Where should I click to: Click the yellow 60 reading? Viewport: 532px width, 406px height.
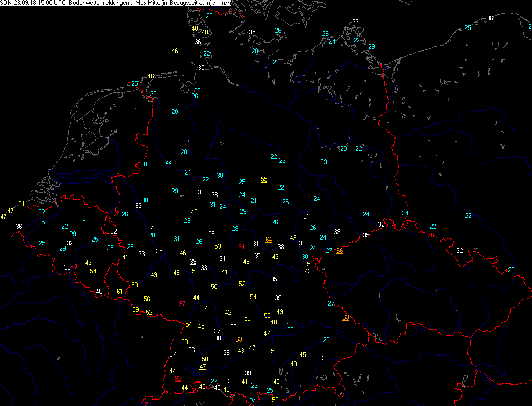[184, 342]
